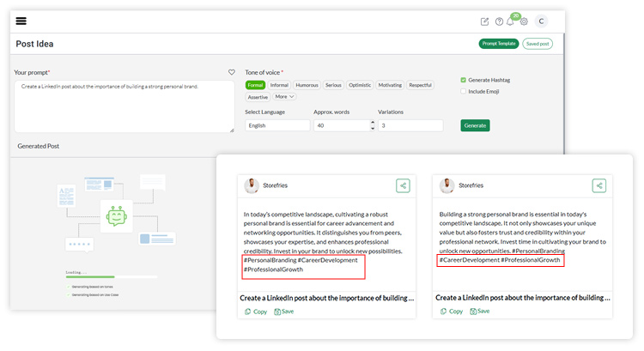Click the Approx. words stepper arrows
This screenshot has width=644, height=351.
372,125
